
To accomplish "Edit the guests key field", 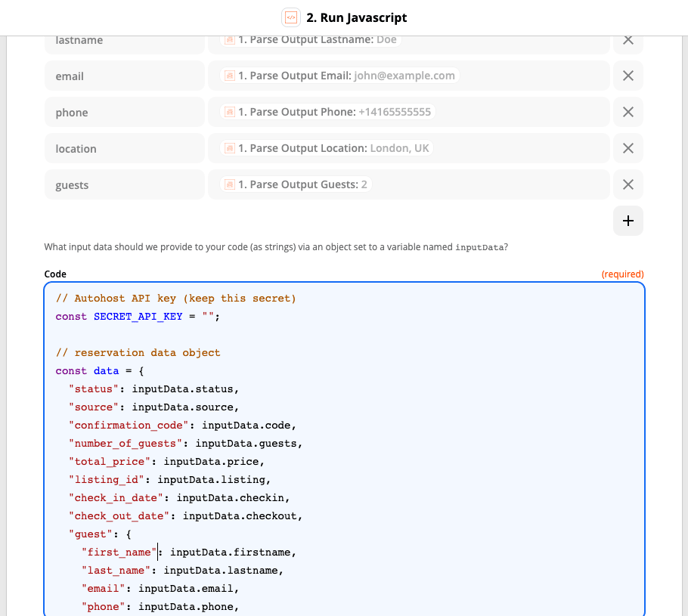I will tap(125, 184).
